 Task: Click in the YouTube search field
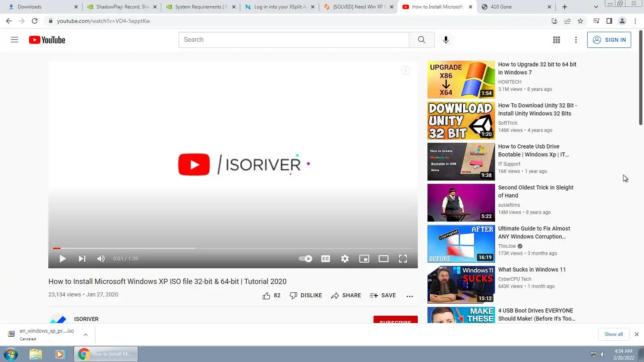[x=294, y=40]
